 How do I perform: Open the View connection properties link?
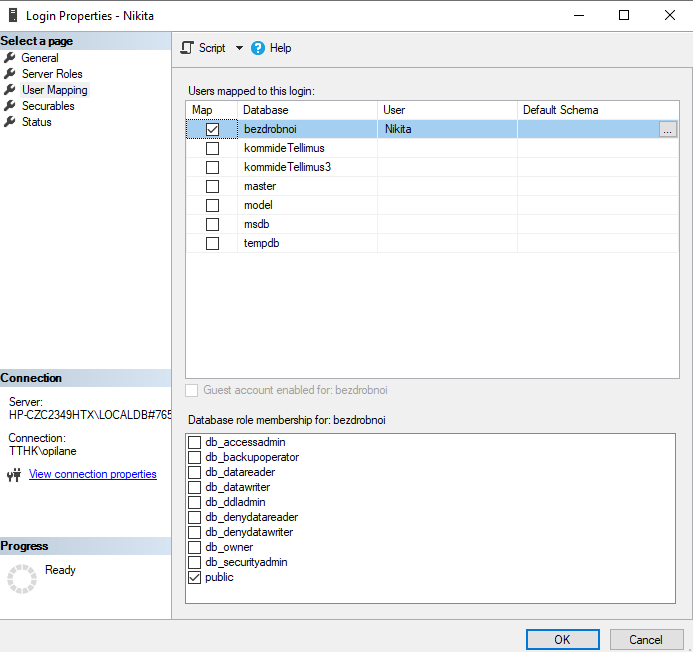pos(92,474)
